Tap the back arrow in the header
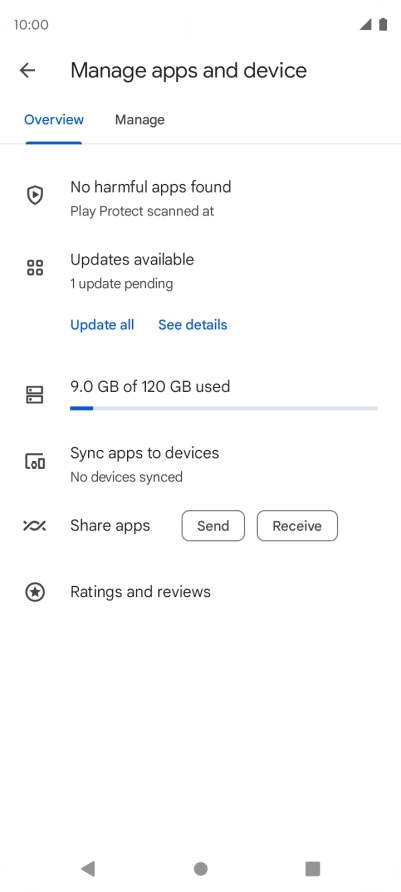 coord(27,71)
